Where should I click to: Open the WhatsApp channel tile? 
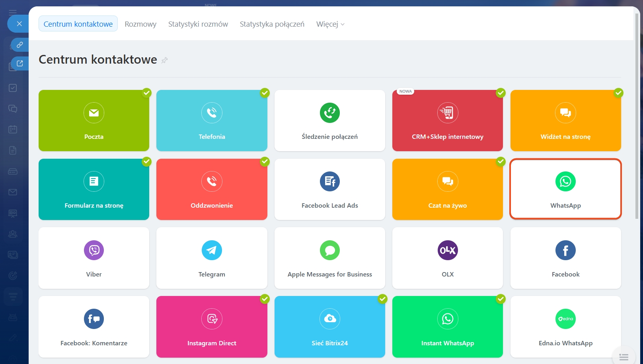565,189
